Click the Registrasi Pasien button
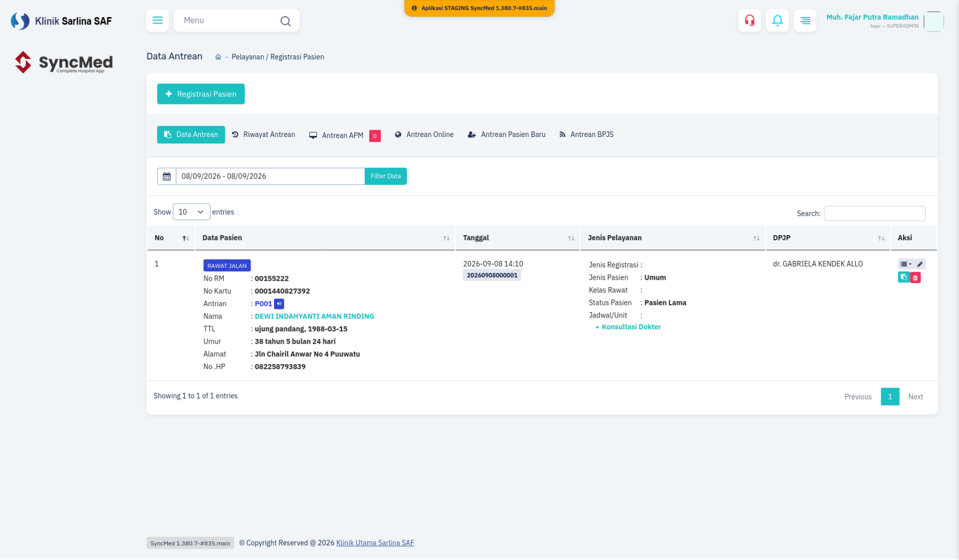Image resolution: width=959 pixels, height=560 pixels. pos(201,94)
